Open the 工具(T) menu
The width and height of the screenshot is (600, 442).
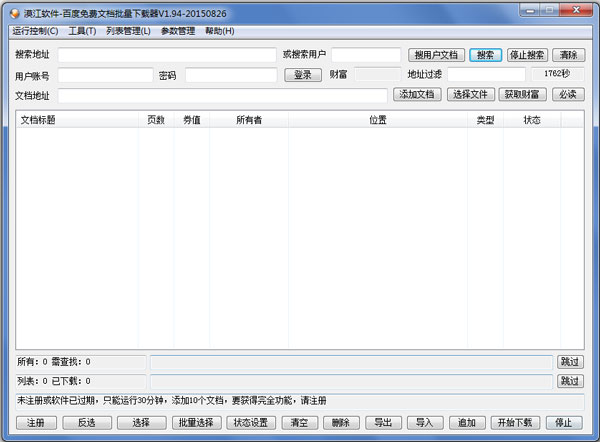(82, 31)
